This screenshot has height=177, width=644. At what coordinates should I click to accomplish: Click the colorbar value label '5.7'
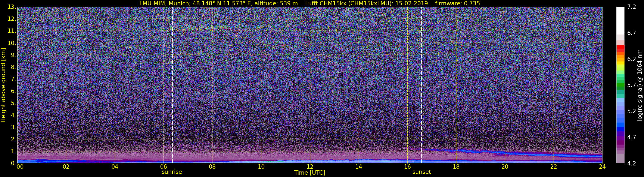point(632,85)
